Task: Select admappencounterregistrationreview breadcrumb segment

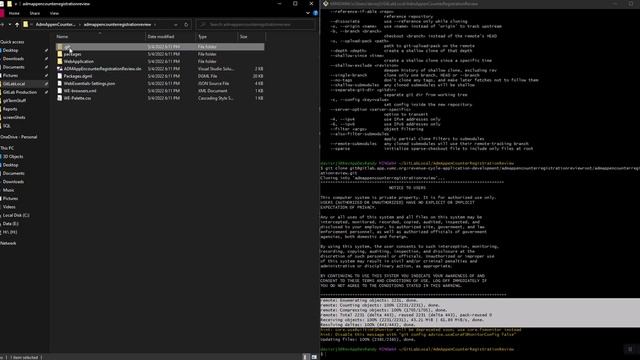Action: coord(117,24)
